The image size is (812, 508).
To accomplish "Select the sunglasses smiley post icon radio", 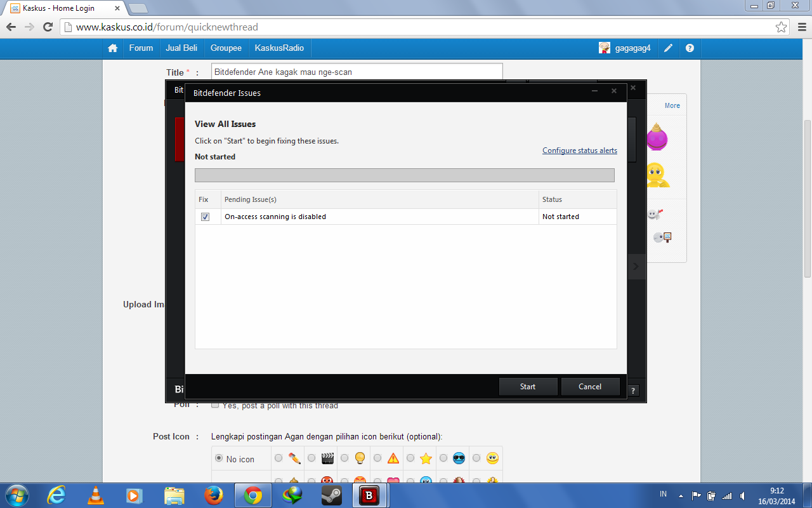I will 443,458.
